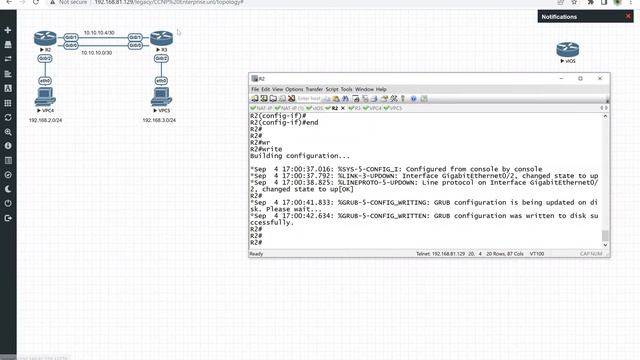Click the zoom magnifier icon in sidebar
The height and width of the screenshot is (360, 640).
pyautogui.click(x=8, y=132)
